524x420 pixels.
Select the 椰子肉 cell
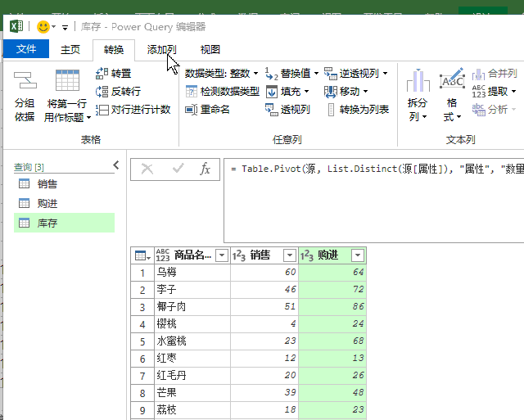(192, 307)
